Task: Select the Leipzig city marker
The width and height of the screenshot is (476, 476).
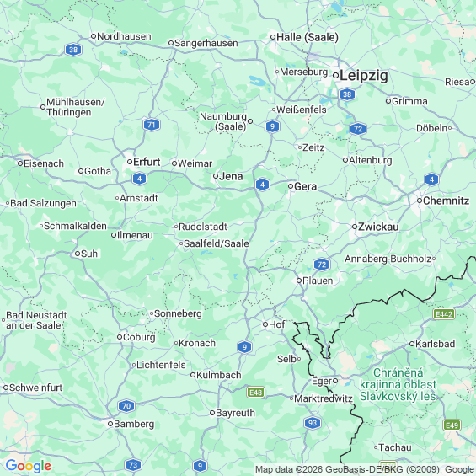Action: 336,75
